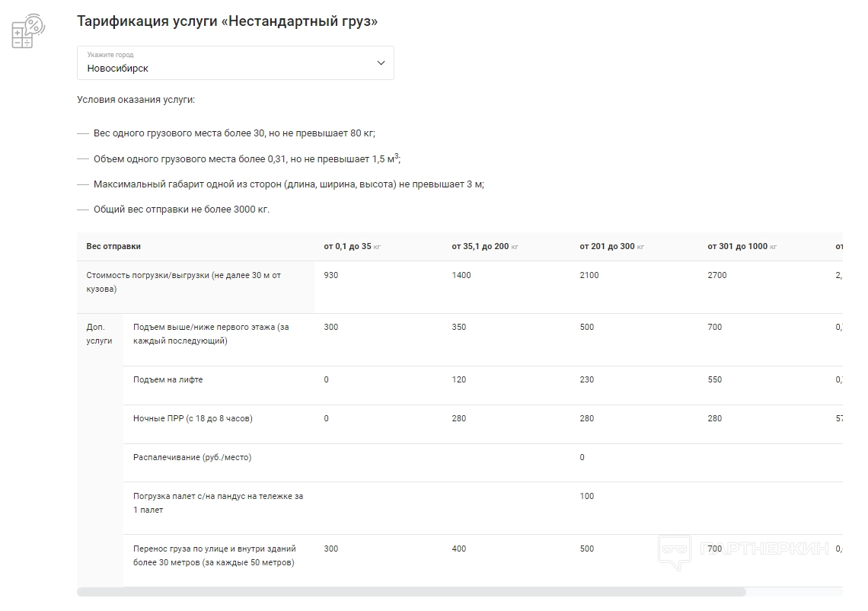Click the 100 pallet loading price value
The height and width of the screenshot is (611, 868).
pyautogui.click(x=586, y=497)
